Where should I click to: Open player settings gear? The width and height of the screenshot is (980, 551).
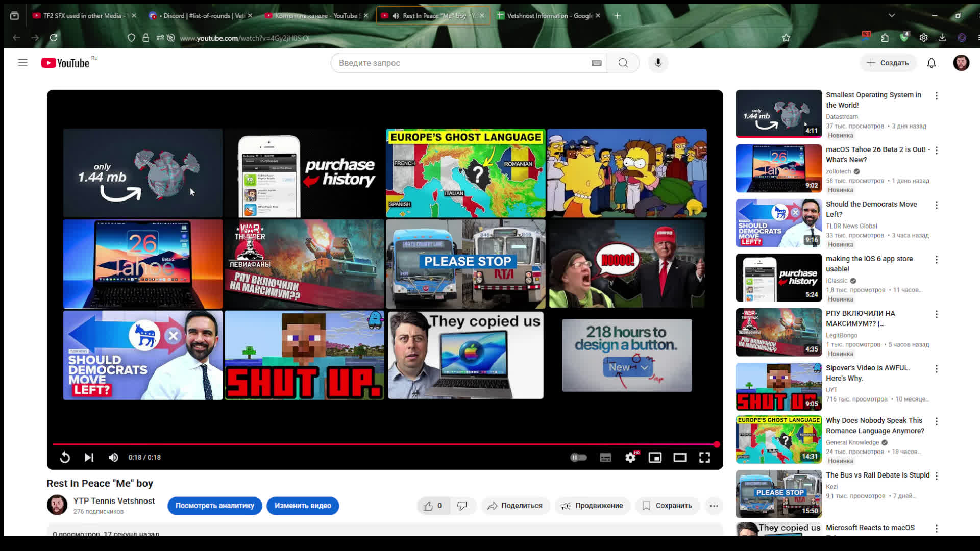(631, 457)
